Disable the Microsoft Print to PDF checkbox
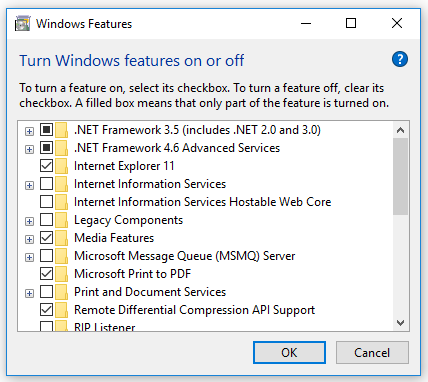 pyautogui.click(x=46, y=274)
